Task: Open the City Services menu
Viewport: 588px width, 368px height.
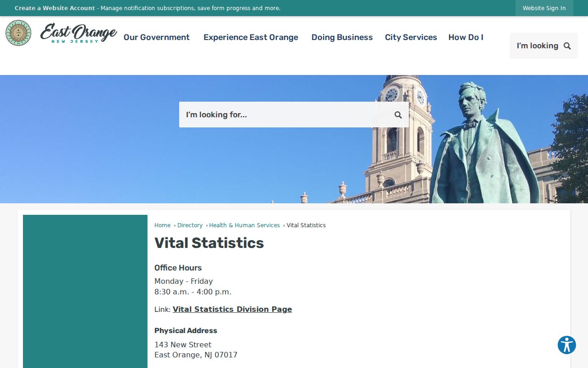Action: (411, 37)
